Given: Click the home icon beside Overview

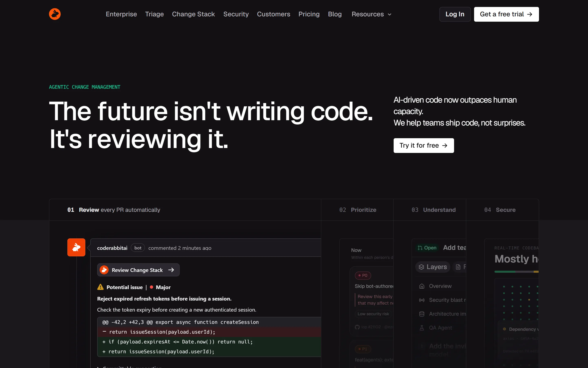Looking at the screenshot, I should [422, 286].
